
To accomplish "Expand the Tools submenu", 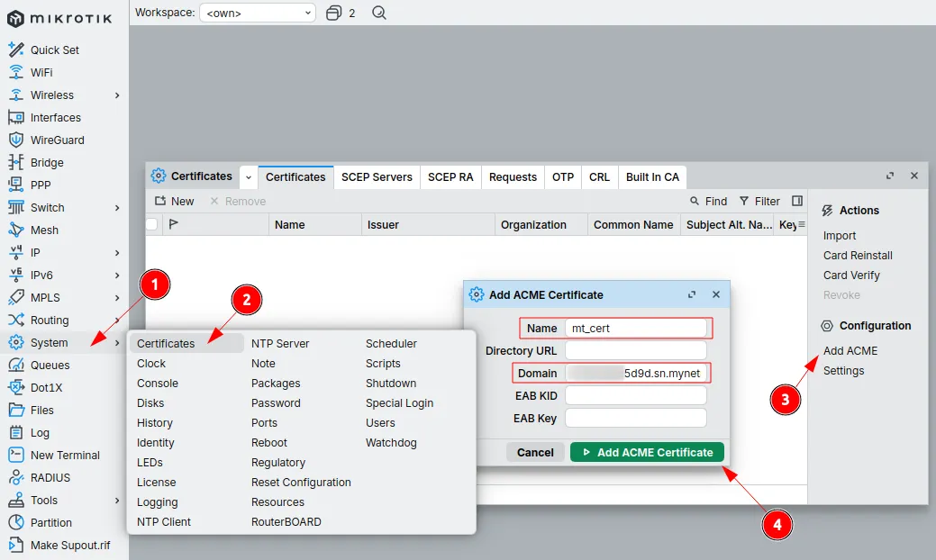I will (117, 501).
